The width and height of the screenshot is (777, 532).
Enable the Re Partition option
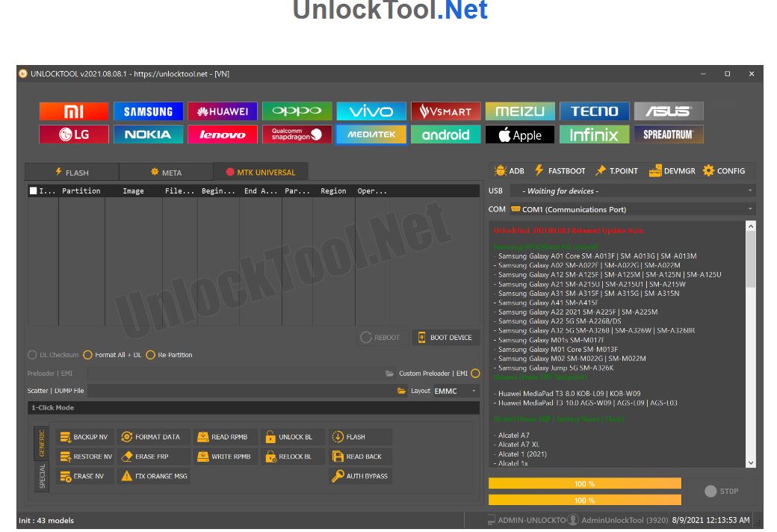click(x=151, y=355)
